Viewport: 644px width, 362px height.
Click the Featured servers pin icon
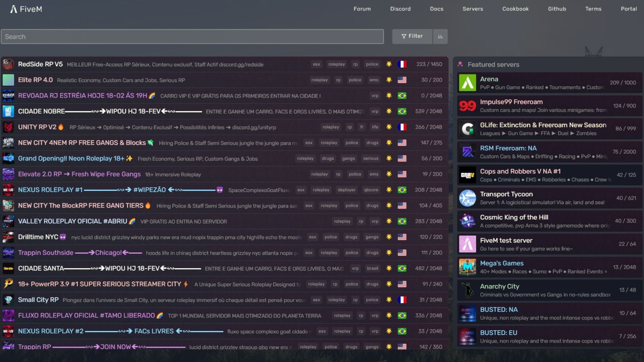460,64
